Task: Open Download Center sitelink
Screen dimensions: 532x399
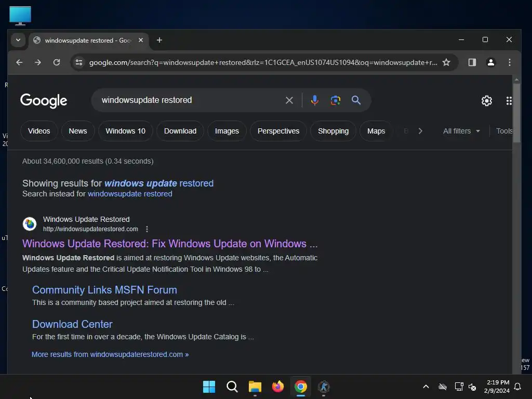Action: click(72, 324)
